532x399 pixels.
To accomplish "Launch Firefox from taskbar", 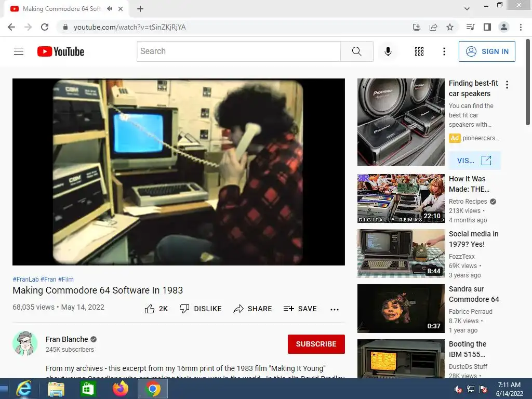I will point(121,389).
